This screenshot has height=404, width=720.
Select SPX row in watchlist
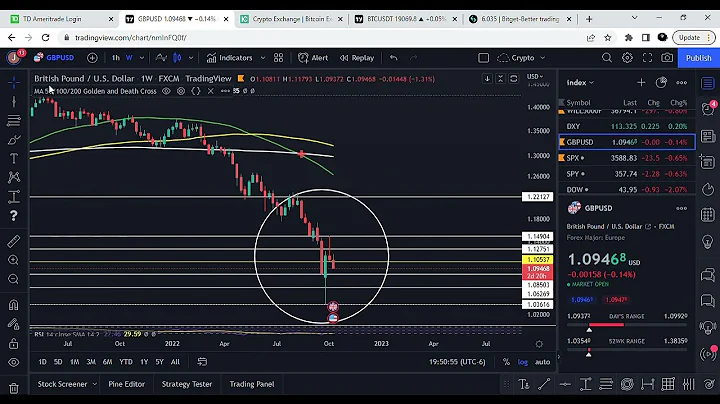(627, 158)
